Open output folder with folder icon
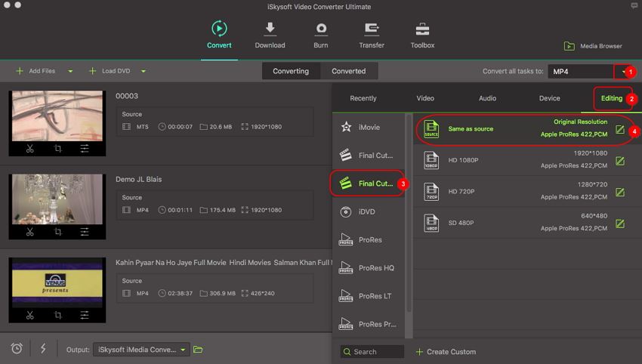The height and width of the screenshot is (364, 642). click(x=198, y=349)
